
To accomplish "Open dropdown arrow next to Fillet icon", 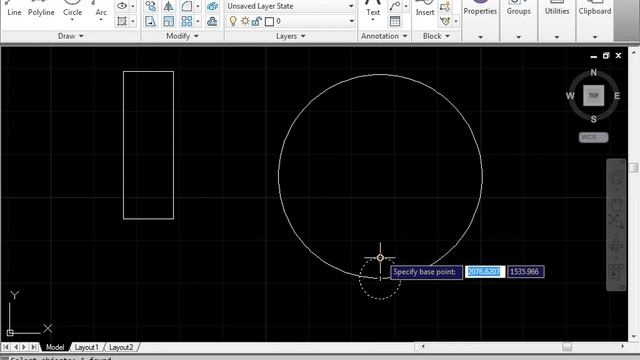I will click(198, 6).
